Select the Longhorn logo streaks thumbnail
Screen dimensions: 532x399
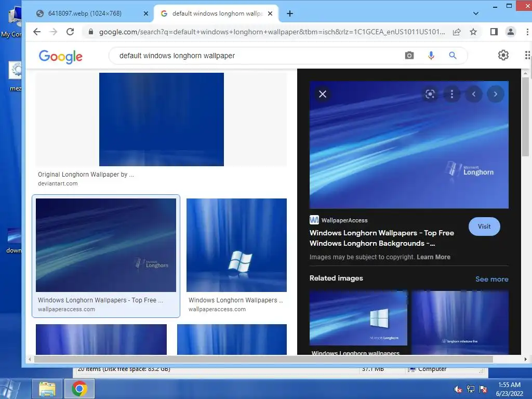106,245
